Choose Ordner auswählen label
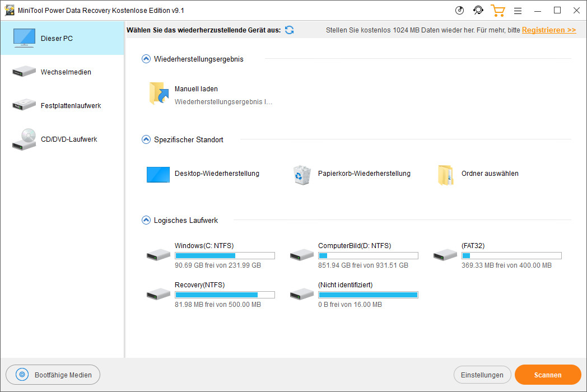 click(490, 174)
